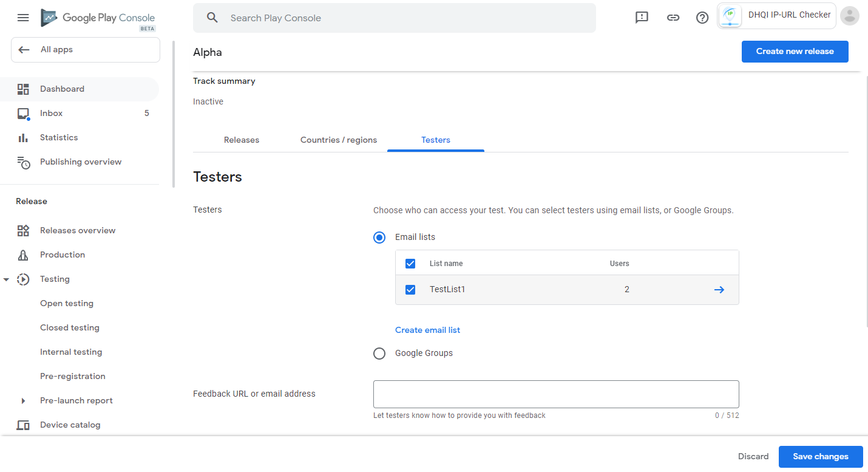Open Dashboard from the sidebar

point(62,89)
